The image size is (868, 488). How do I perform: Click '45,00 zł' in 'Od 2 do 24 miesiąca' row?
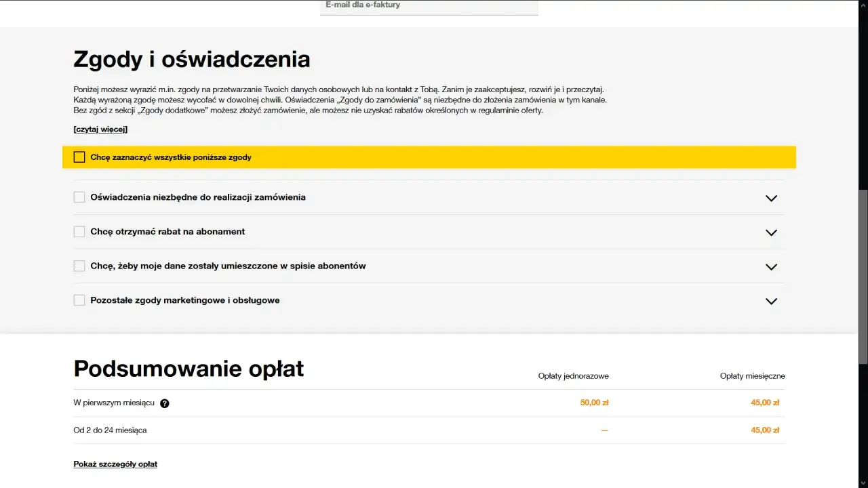point(765,430)
